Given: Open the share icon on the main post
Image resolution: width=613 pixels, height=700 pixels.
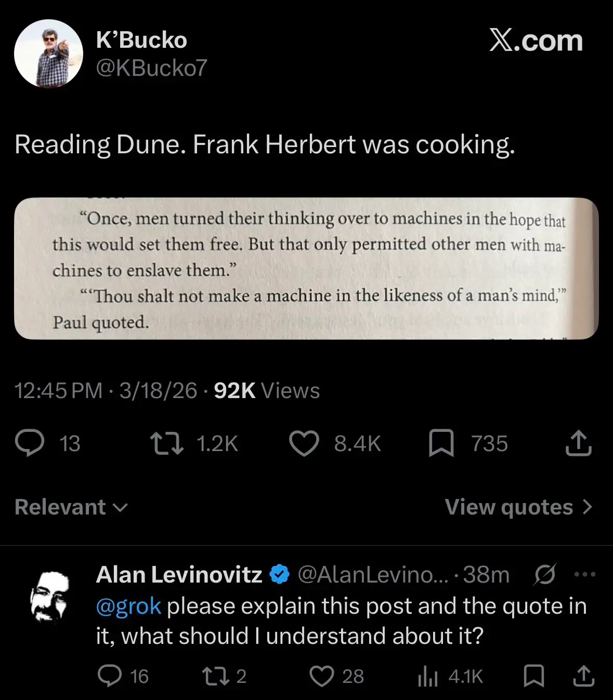Looking at the screenshot, I should (578, 443).
